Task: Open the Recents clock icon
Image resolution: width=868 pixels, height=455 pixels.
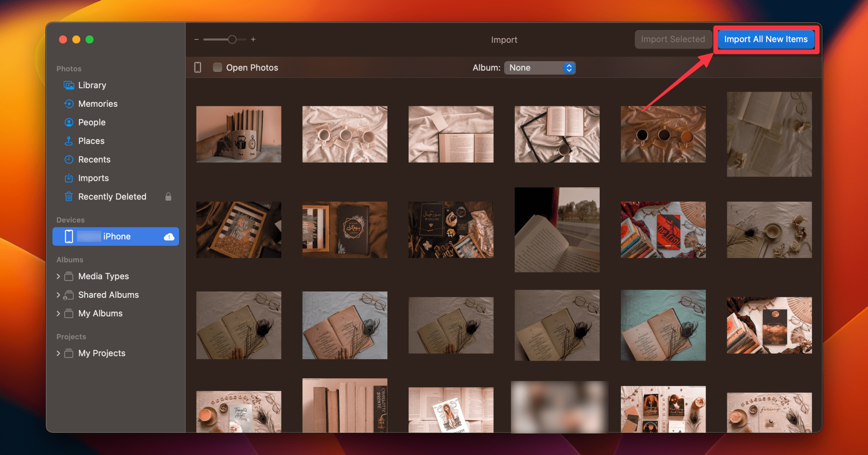Action: point(69,159)
